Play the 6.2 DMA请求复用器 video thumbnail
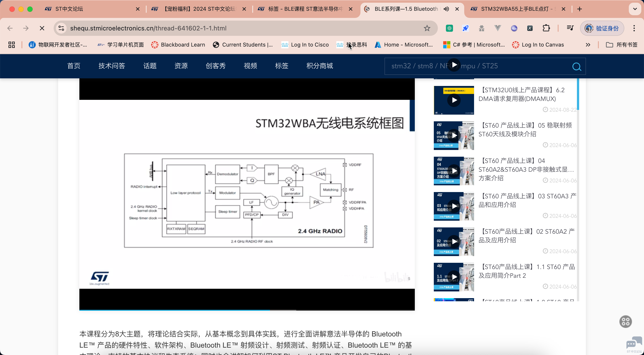 [454, 100]
